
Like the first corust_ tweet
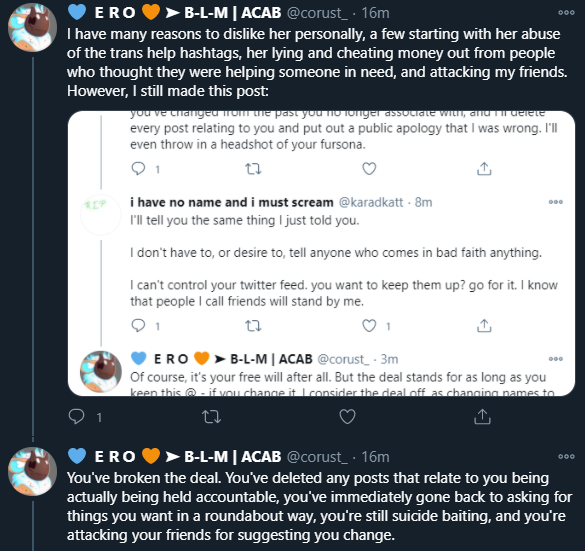[x=347, y=416]
